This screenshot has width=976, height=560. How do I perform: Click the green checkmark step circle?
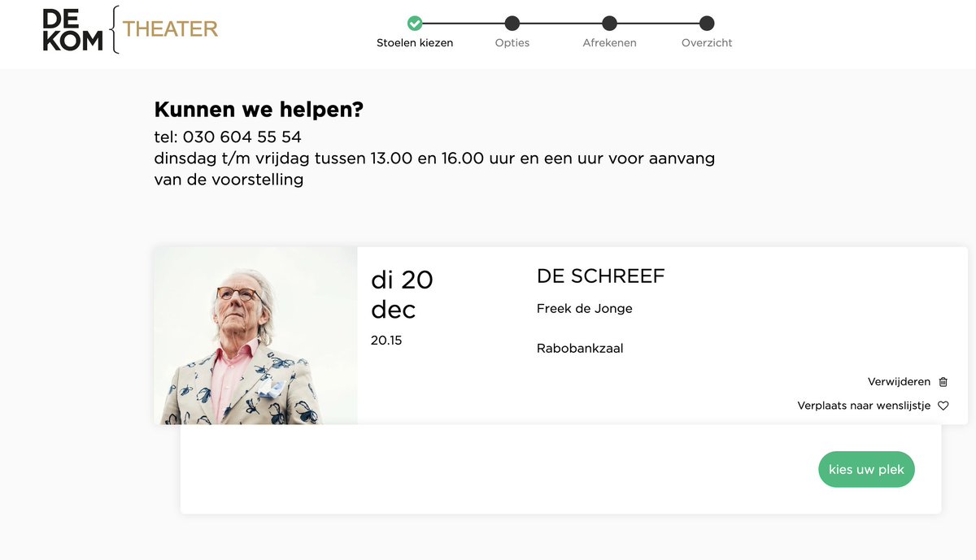(x=415, y=24)
